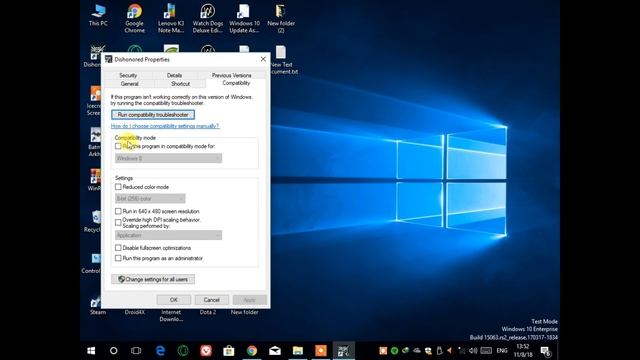This screenshot has width=640, height=360.
Task: Launch Vivaldi browser from taskbar
Action: pos(206,351)
